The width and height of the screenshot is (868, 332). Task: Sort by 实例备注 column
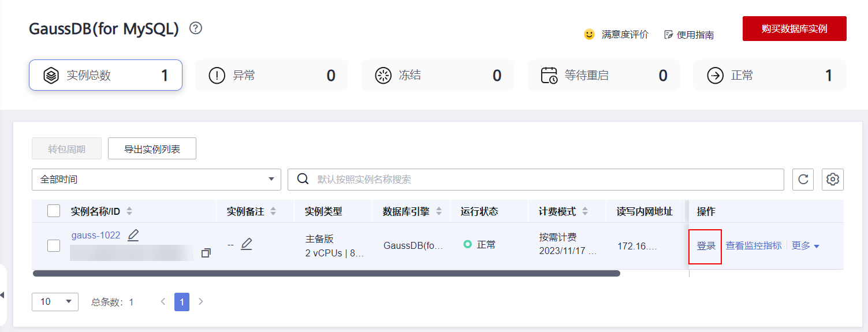tap(273, 211)
